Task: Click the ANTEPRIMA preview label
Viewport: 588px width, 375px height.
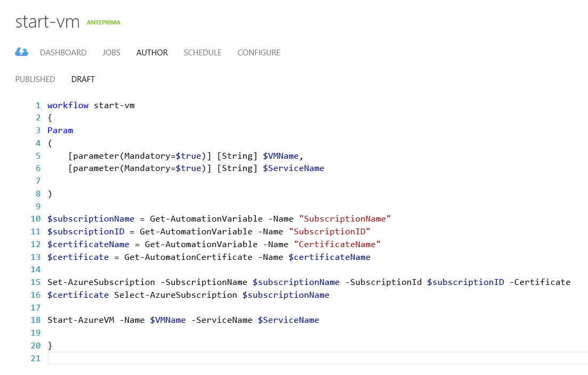Action: [103, 22]
